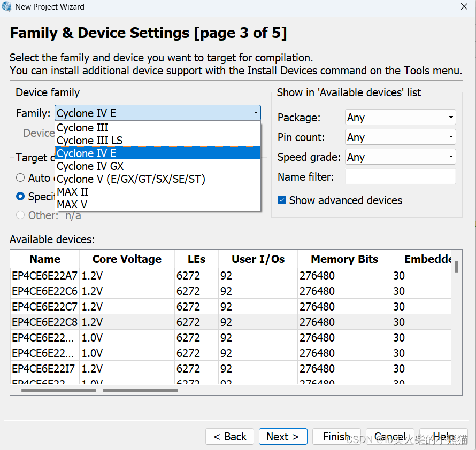Select device row EP4CE6E22C8
This screenshot has height=450, width=476.
point(44,322)
